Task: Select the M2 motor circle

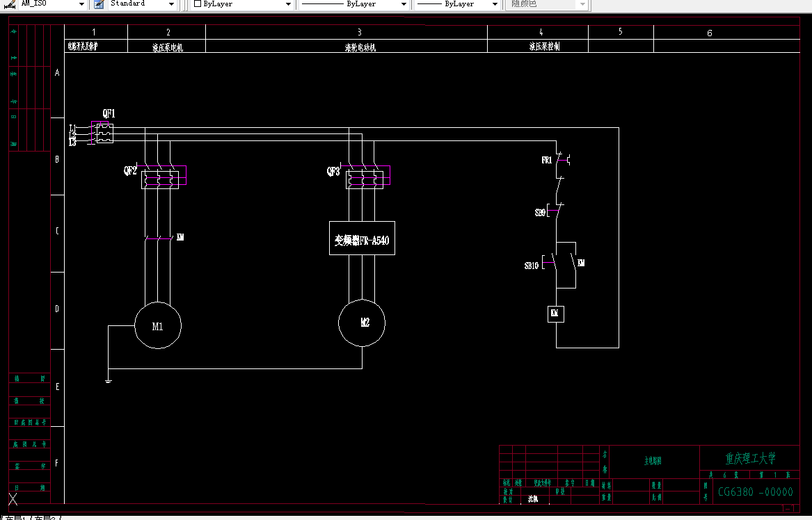Action: 361,323
